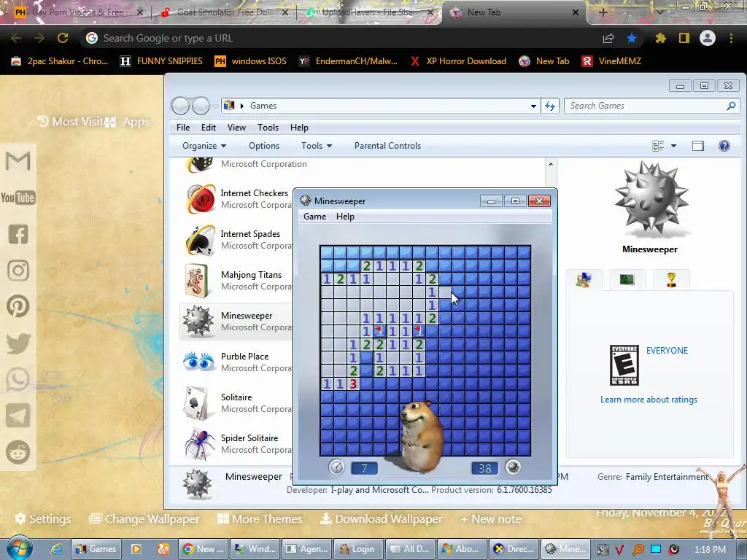Open Settings on the new tab page
The height and width of the screenshot is (560, 747).
coord(43,519)
